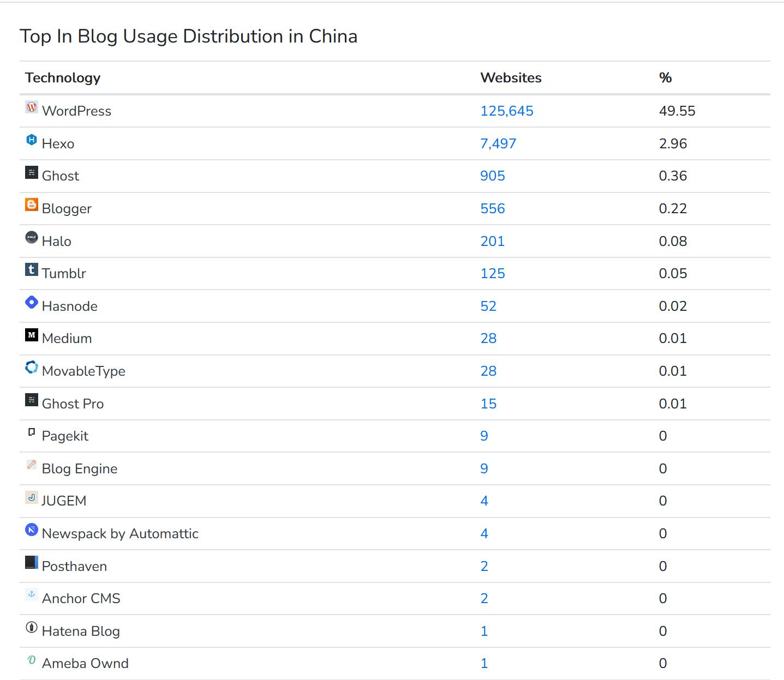Click the % column header
Image resolution: width=784 pixels, height=680 pixels.
(665, 78)
